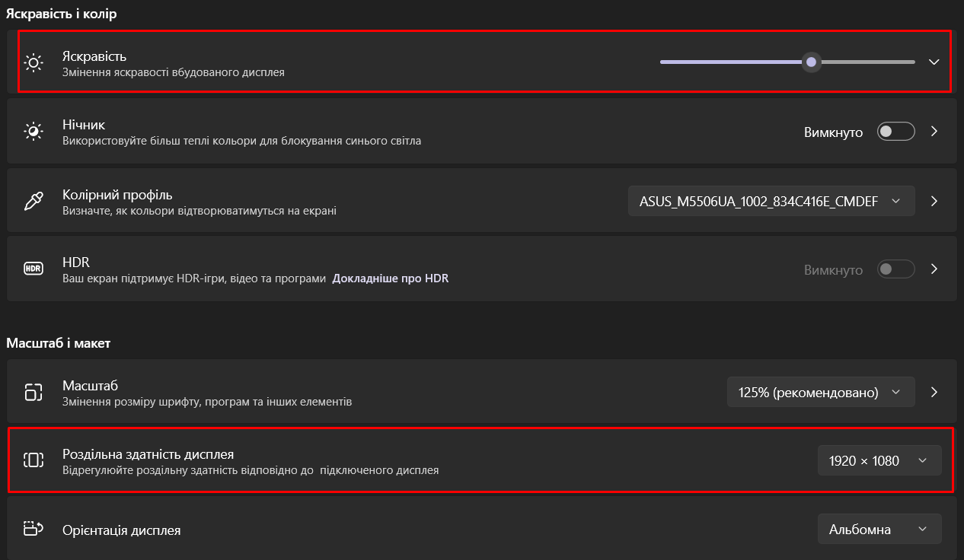Click the Масштаб і макет section heading
This screenshot has height=560, width=964.
(x=59, y=343)
